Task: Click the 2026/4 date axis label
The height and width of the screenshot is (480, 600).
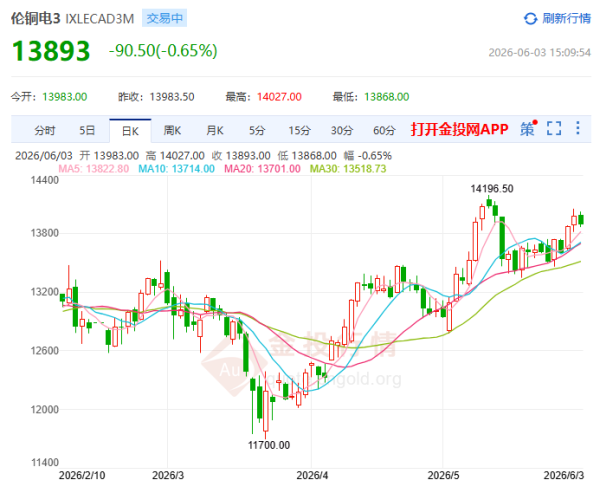Action: pos(312,475)
